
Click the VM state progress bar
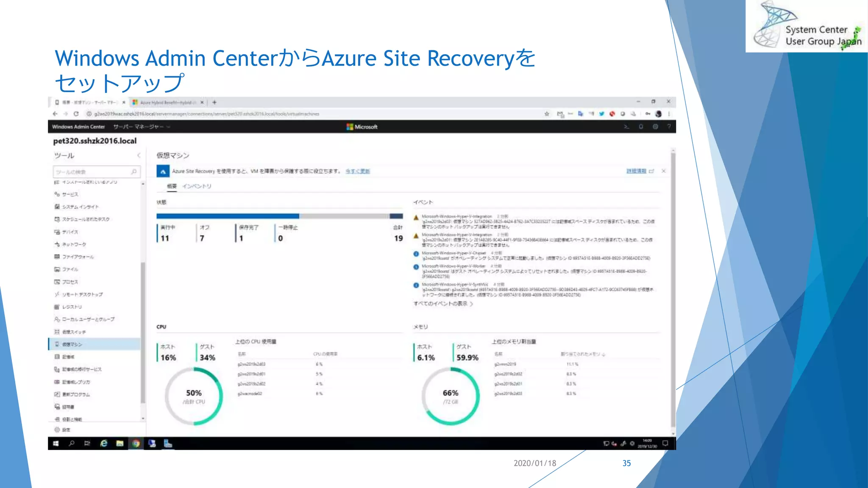click(x=280, y=216)
